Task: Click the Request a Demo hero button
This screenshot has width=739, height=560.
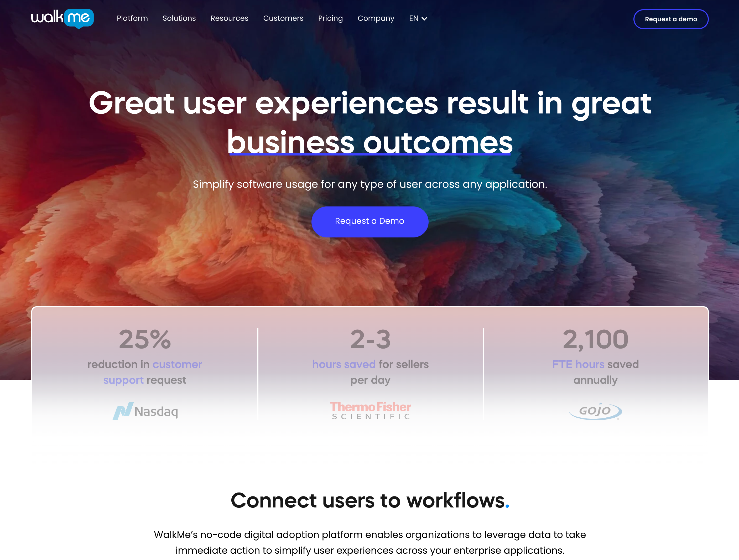Action: click(x=369, y=221)
